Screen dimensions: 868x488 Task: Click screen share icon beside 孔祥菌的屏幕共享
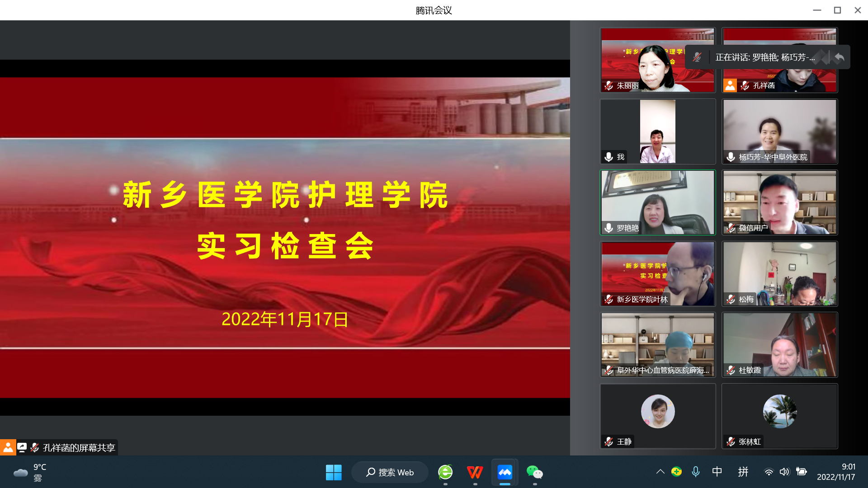pyautogui.click(x=22, y=447)
